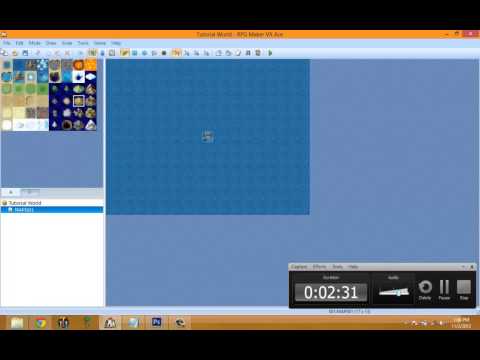Select tileset tab A
This screenshot has height=360, width=480.
pyautogui.click(x=11, y=192)
